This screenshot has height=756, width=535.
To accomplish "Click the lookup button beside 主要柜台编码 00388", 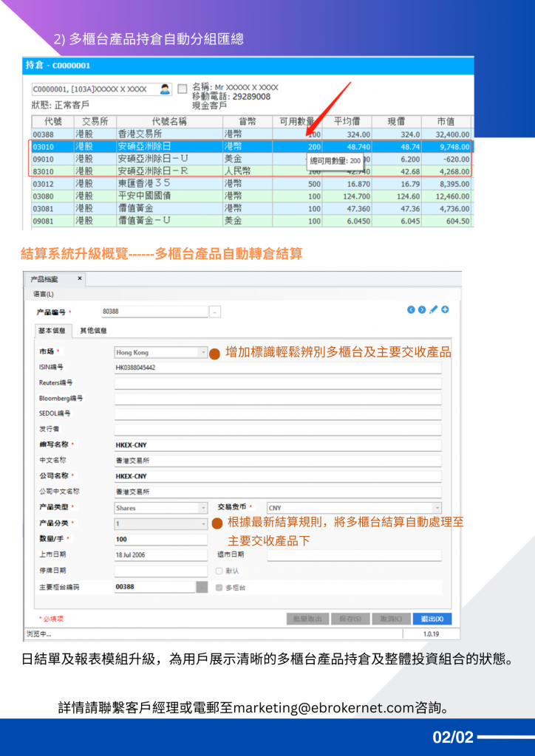I will (x=202, y=587).
